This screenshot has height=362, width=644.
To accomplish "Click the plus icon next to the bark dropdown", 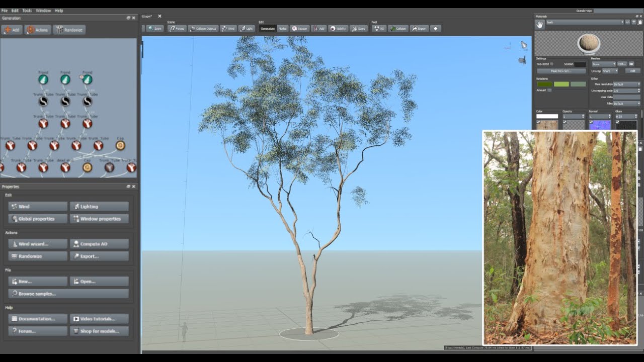I will (x=634, y=22).
